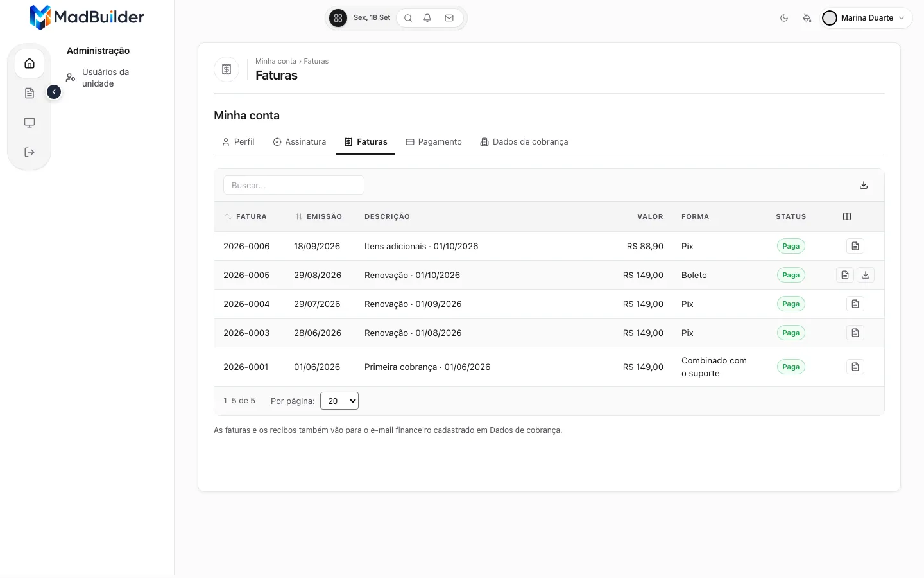
Task: View the document for invoice 2026-0001
Action: click(x=855, y=367)
